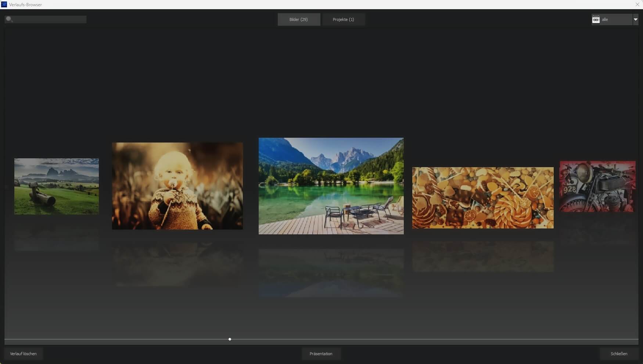Expand the filter list via the arrow button
643x364 pixels.
pos(636,19)
